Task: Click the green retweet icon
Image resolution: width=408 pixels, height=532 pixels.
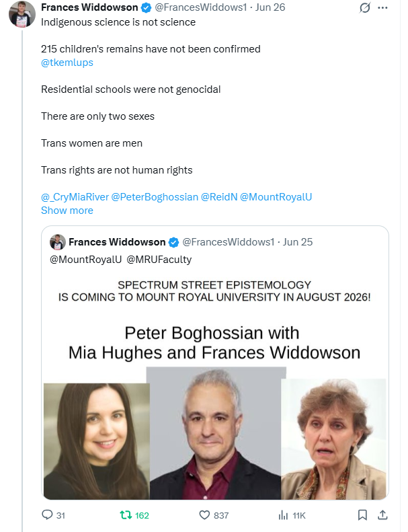Action: 126,515
